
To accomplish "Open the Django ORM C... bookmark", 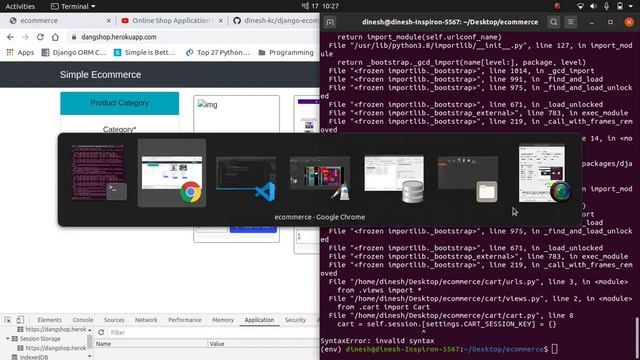I will [x=74, y=52].
